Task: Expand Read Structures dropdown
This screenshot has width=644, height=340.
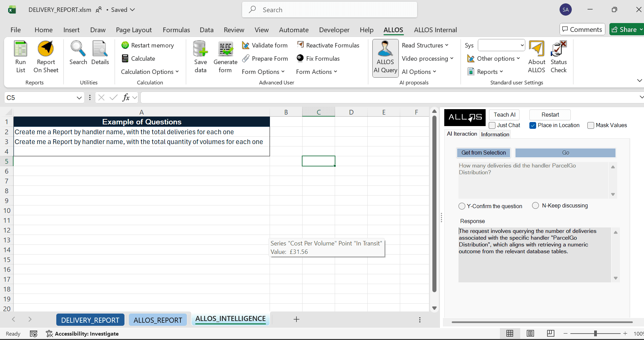Action: (x=425, y=45)
